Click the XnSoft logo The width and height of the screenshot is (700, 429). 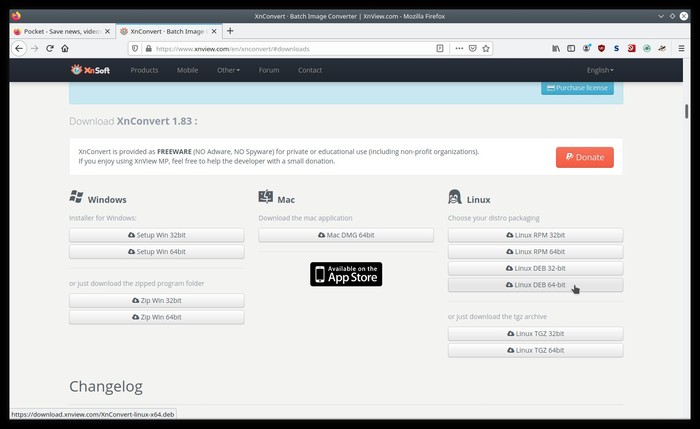coord(90,70)
